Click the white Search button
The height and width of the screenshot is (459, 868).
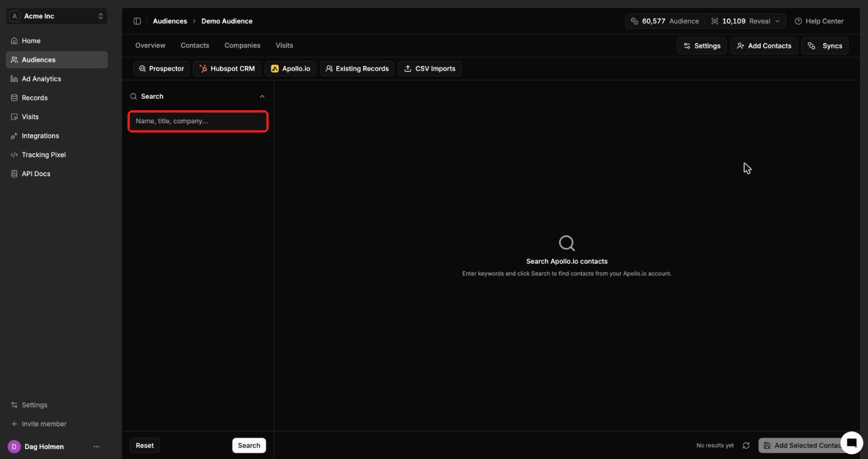(x=249, y=445)
